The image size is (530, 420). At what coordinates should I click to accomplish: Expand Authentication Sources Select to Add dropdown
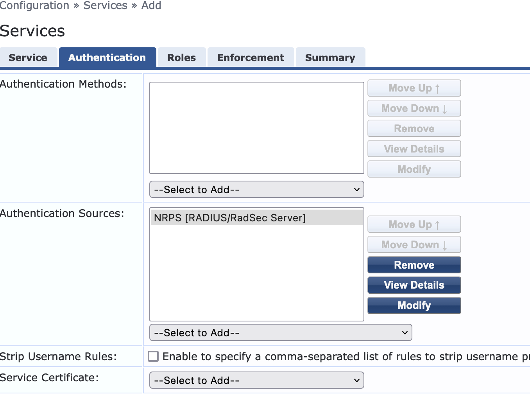[x=280, y=333]
